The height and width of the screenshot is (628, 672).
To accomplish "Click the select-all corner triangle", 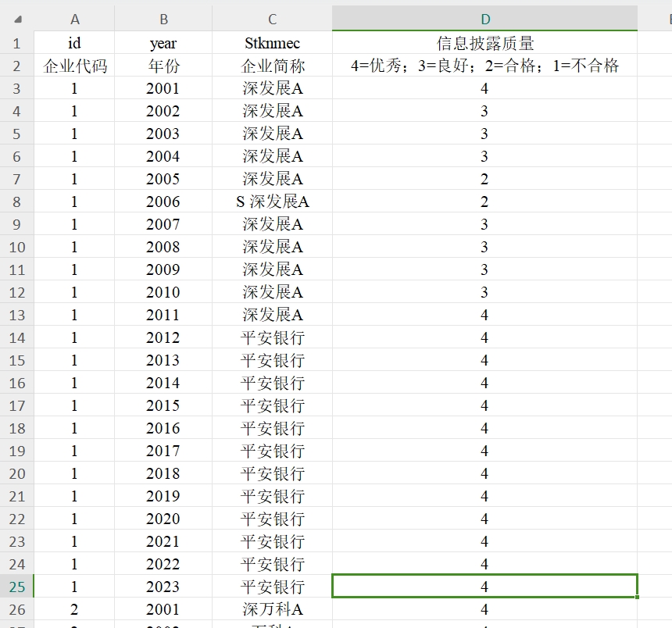I will 18,20.
